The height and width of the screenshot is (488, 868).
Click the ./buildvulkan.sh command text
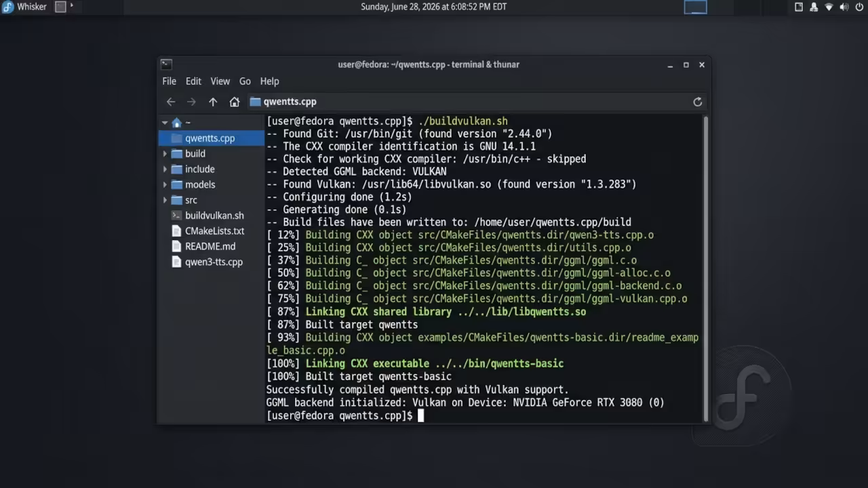click(462, 121)
